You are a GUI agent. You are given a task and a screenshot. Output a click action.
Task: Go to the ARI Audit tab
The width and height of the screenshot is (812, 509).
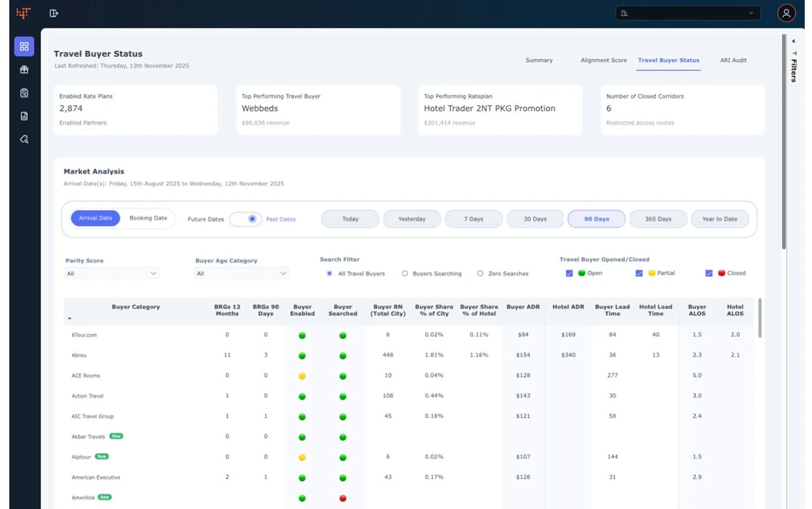(x=733, y=60)
